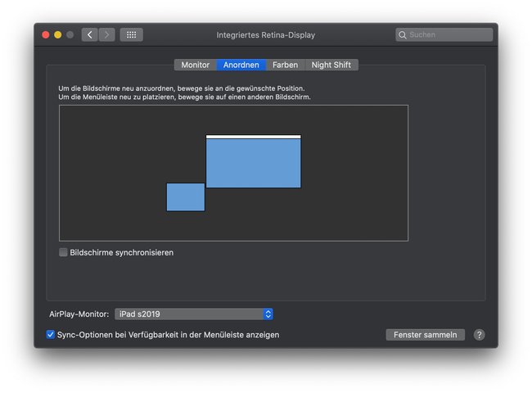
Task: Click the AirPlay-Monitor dropdown arrows
Action: 268,314
